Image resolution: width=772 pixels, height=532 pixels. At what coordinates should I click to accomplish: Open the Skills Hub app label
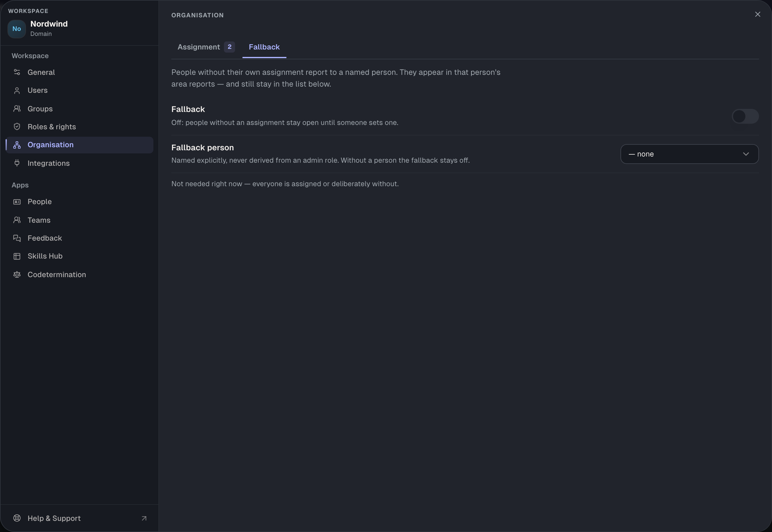45,256
